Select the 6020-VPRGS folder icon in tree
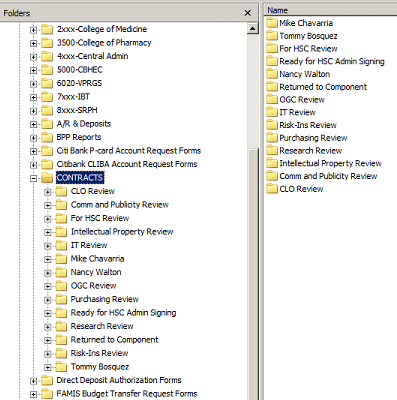The image size is (397, 400). [x=47, y=83]
